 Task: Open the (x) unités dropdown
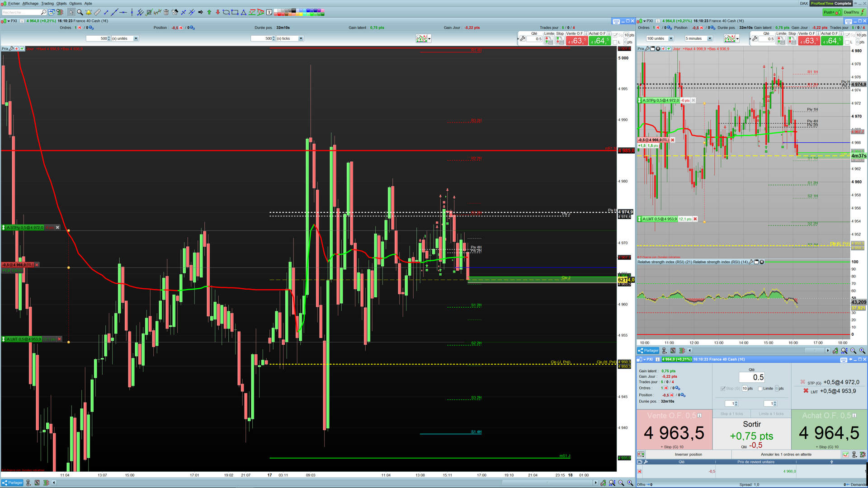(136, 38)
